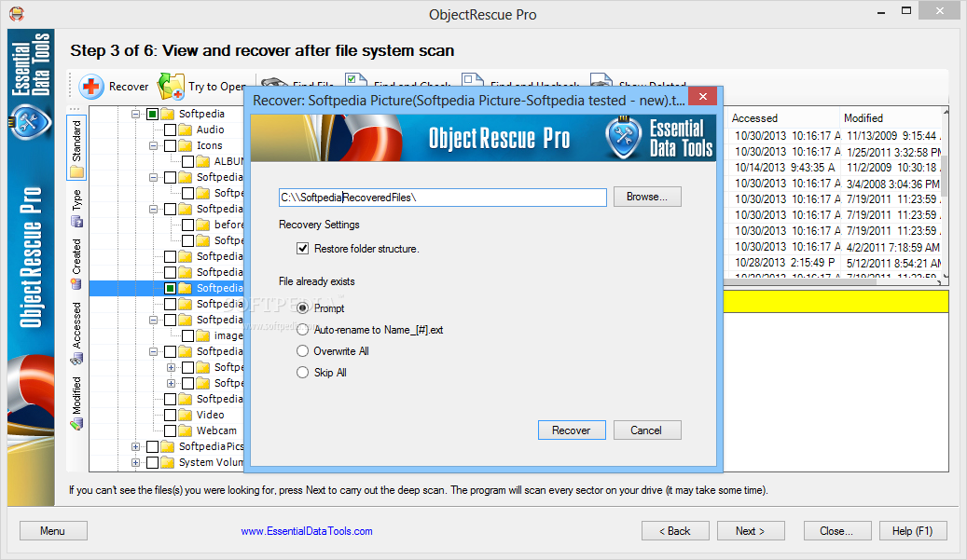Select the Video folder in the tree
Viewport: 967px width, 560px height.
pos(211,415)
